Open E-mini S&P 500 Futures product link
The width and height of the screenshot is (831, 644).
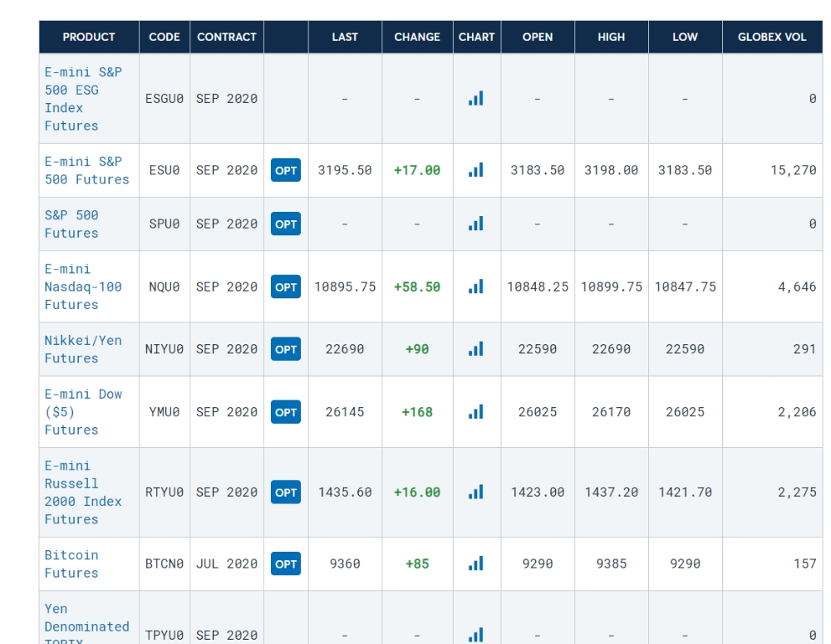(x=87, y=170)
